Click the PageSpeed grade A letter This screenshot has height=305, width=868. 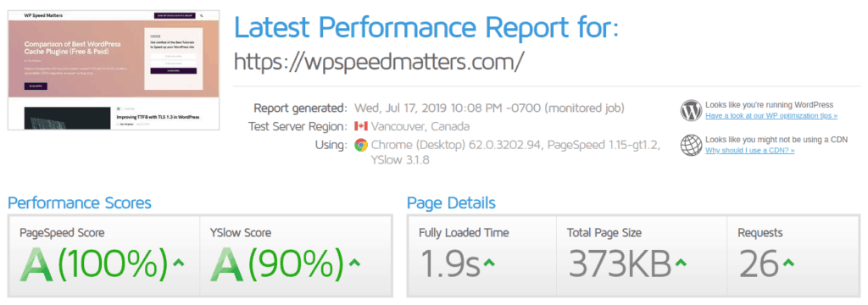point(36,263)
